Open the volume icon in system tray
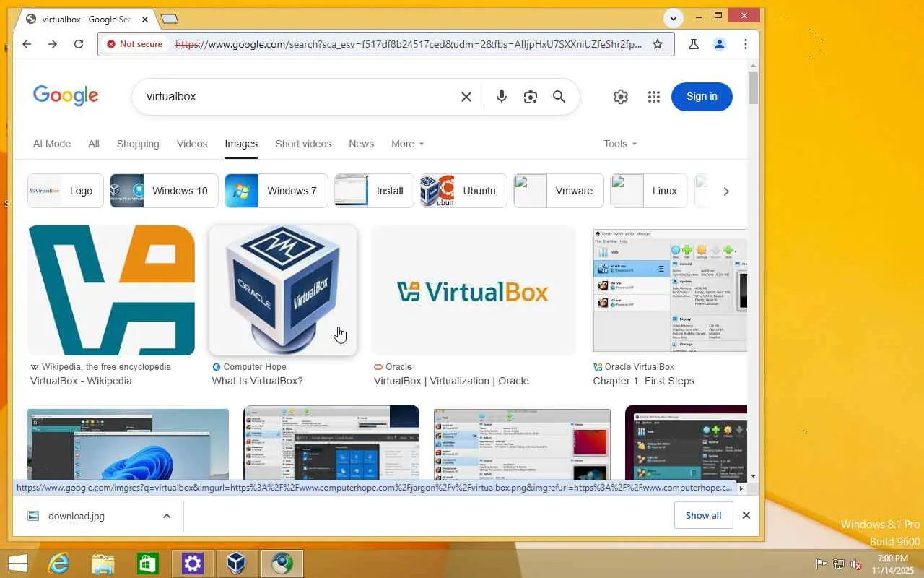924x578 pixels. pyautogui.click(x=857, y=564)
